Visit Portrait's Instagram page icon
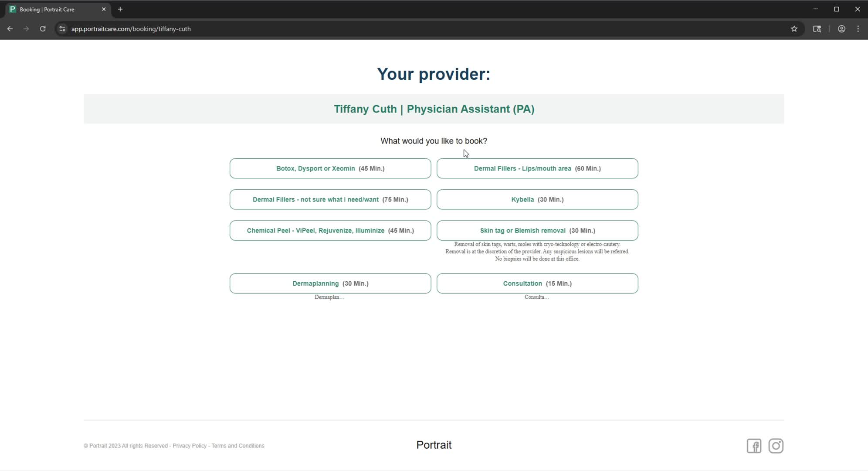868x471 pixels. (776, 446)
